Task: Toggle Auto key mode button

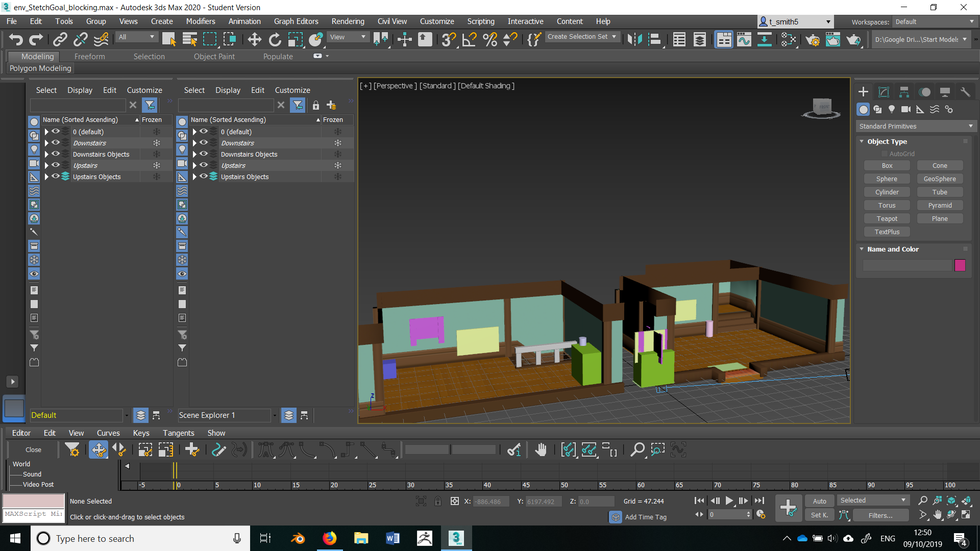Action: pos(819,501)
